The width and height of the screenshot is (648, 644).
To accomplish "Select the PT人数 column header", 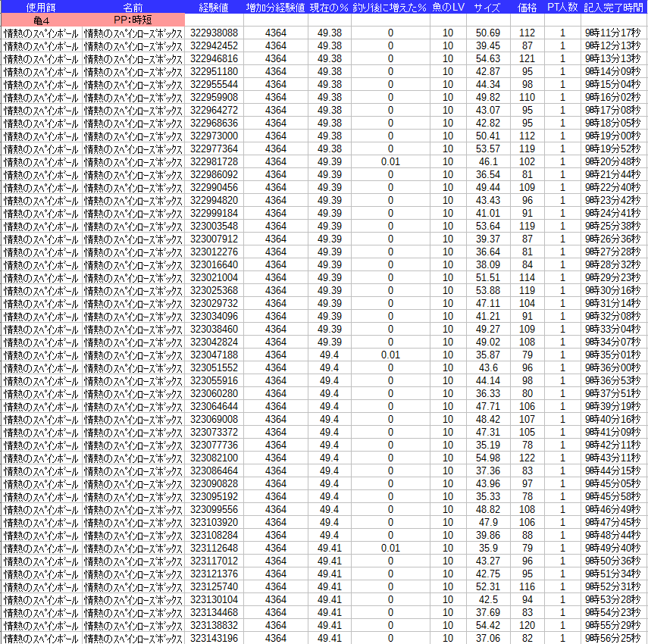I will 562,7.
